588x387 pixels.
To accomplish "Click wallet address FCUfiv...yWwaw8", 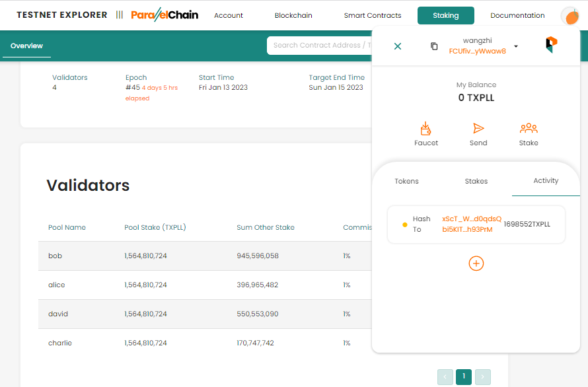I will click(x=478, y=51).
